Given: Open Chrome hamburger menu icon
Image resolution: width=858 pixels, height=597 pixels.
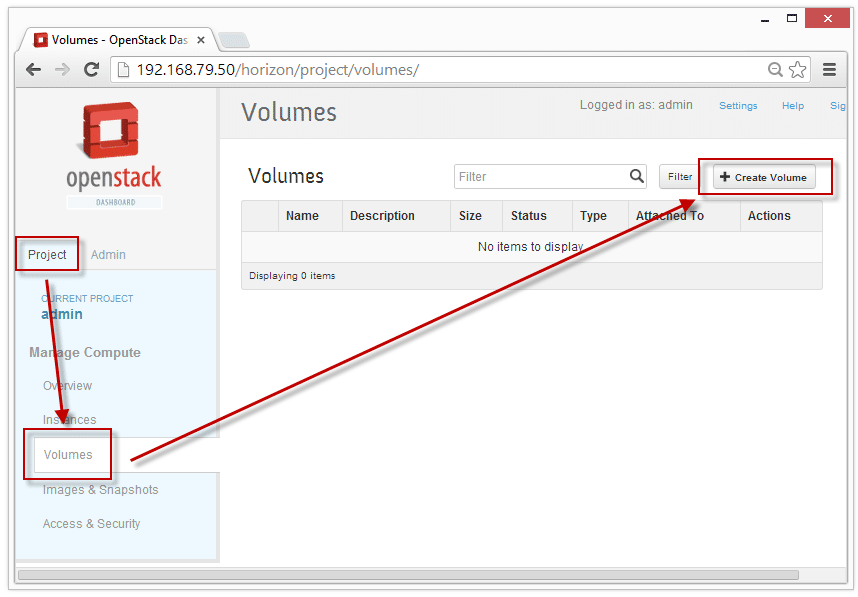Looking at the screenshot, I should coord(829,70).
